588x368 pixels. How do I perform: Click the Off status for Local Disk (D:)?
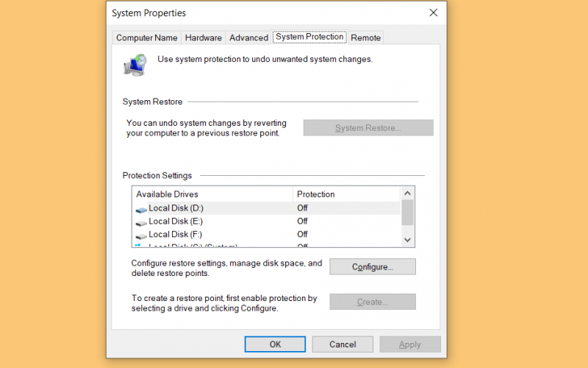point(302,208)
